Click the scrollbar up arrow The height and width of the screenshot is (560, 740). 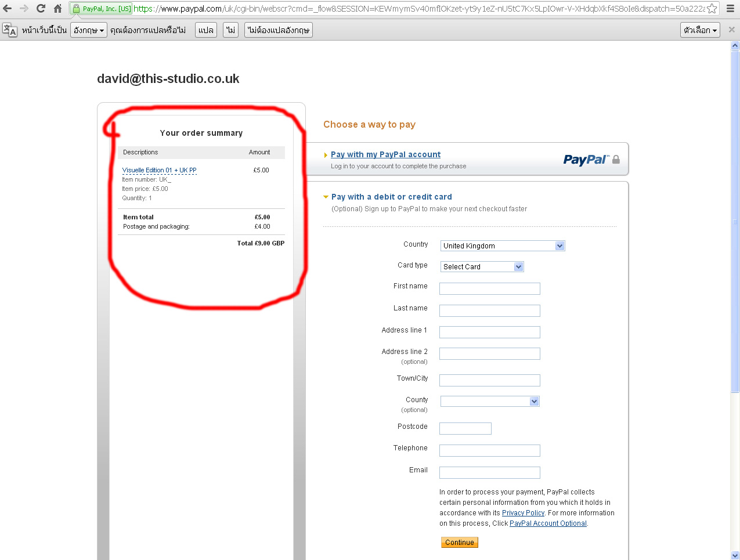735,45
